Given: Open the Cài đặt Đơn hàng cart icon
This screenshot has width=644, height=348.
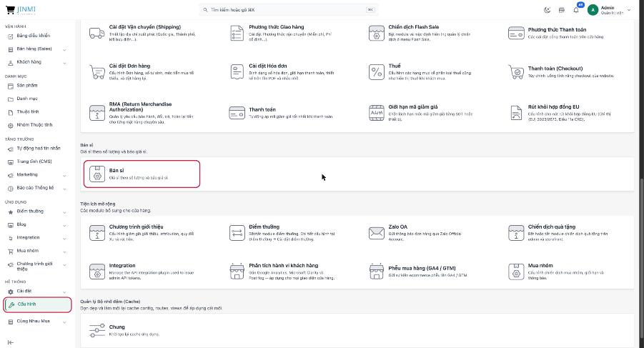Looking at the screenshot, I should pos(97,72).
